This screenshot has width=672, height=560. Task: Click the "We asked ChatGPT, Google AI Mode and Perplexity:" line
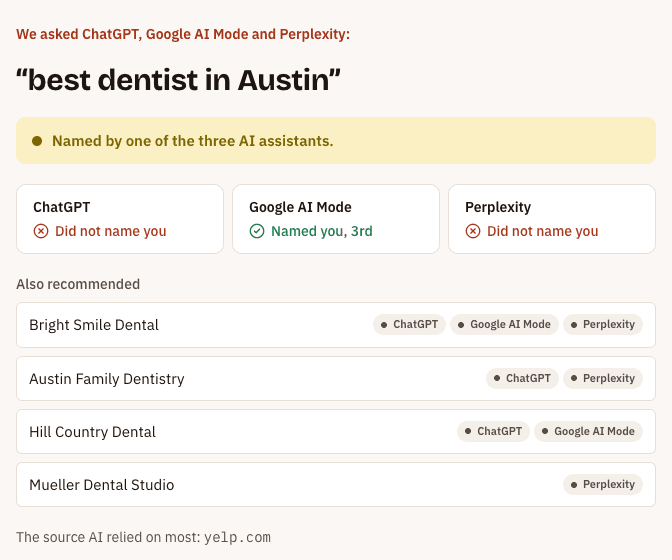point(183,34)
